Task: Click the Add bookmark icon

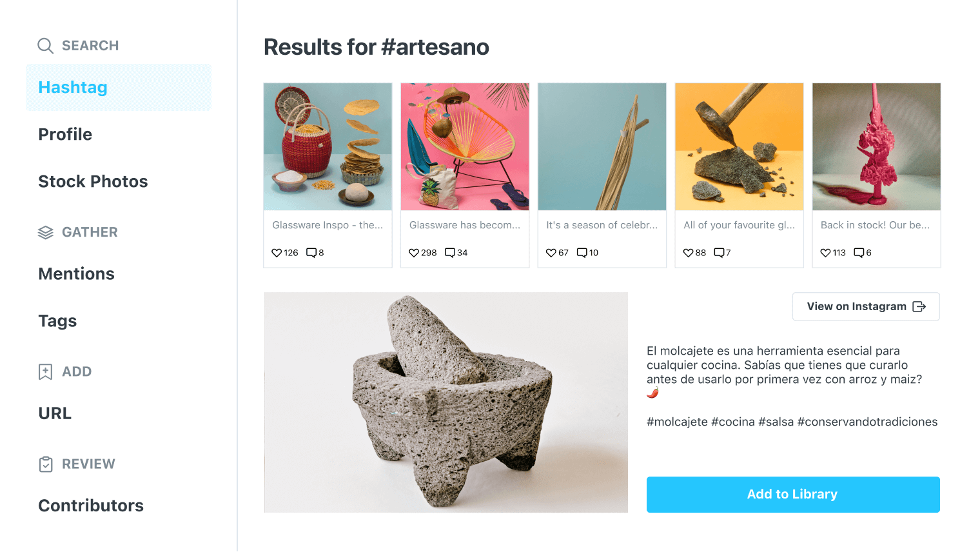Action: click(45, 371)
